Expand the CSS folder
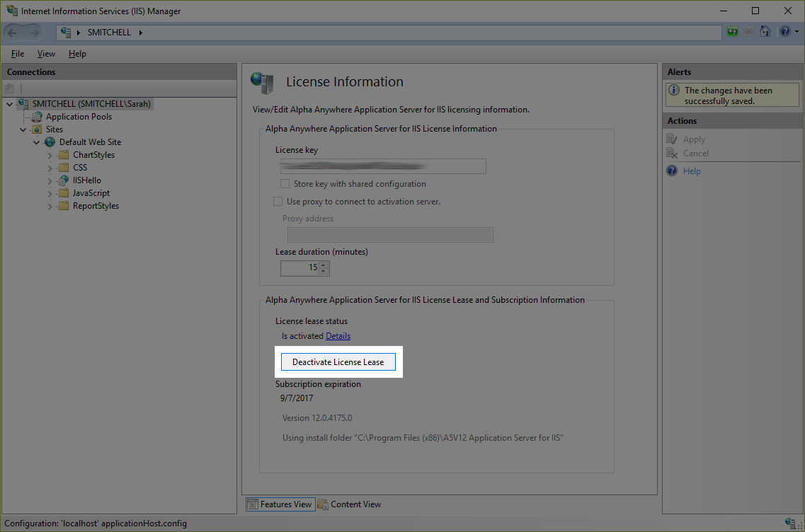Viewport: 805px width, 532px height. coord(50,168)
